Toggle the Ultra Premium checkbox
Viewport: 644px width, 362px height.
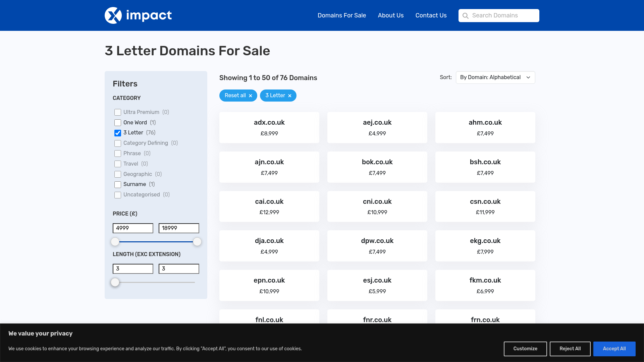click(118, 112)
